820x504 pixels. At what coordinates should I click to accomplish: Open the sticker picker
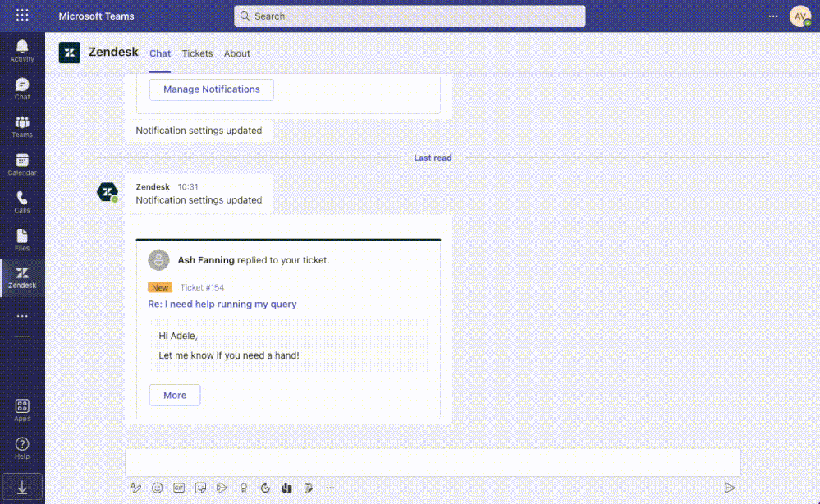200,488
